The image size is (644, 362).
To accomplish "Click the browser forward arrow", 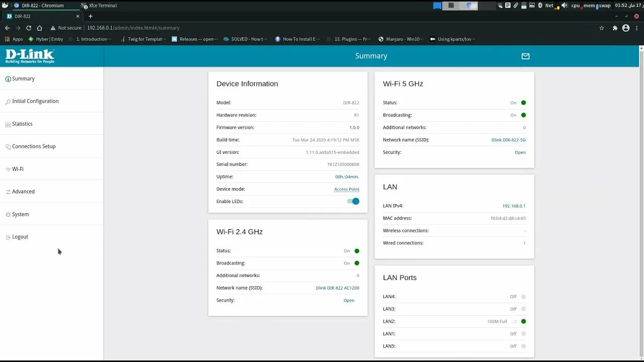I will click(18, 28).
